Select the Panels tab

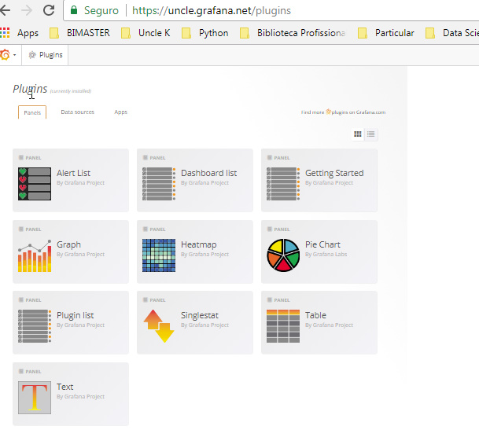[32, 112]
